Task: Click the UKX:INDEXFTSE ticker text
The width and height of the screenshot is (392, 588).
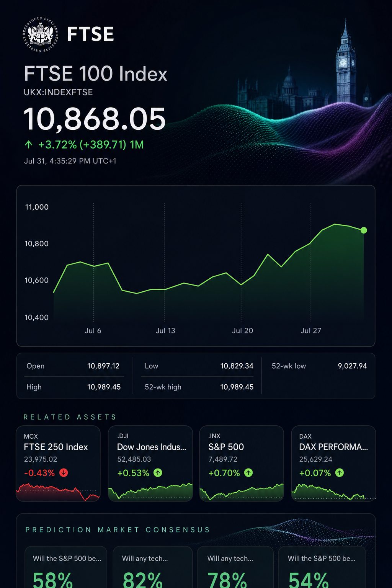Action: tap(58, 92)
